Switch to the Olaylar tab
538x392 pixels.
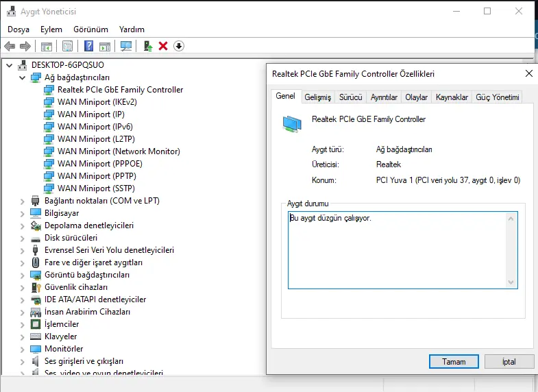click(416, 97)
